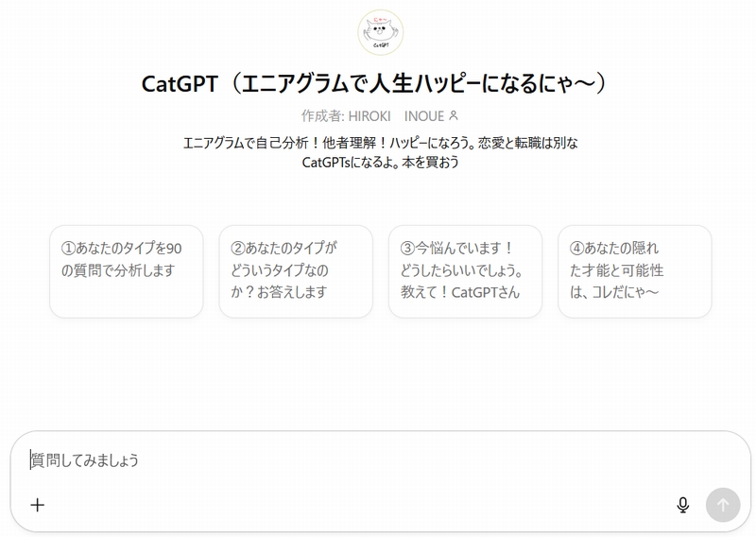Click the circled ② number in second card

[x=238, y=248]
